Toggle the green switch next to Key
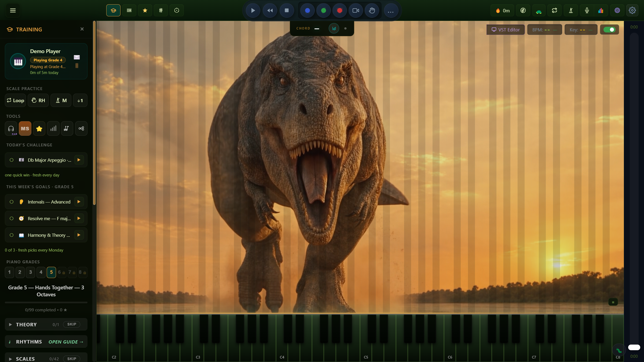 [x=609, y=29]
